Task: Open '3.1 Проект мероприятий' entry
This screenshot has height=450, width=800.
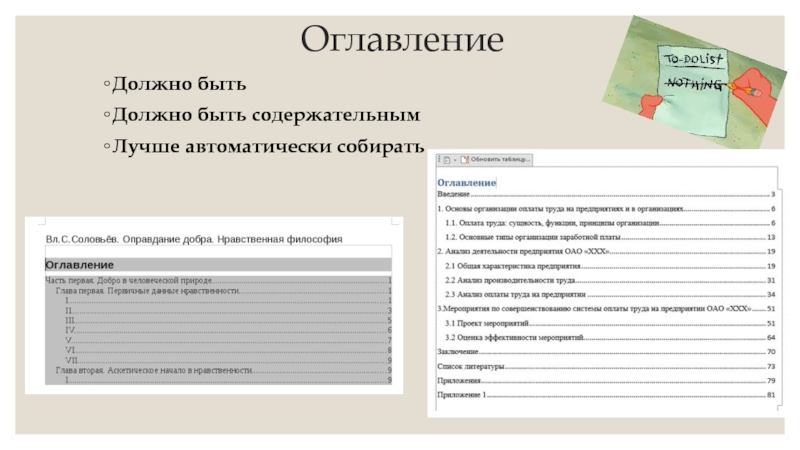Action: tap(610, 323)
